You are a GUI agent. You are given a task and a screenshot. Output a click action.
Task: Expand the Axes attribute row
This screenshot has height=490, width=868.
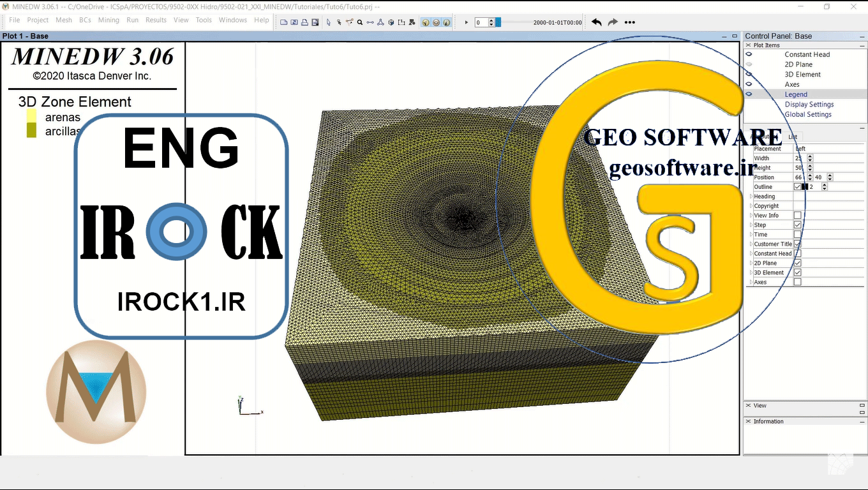tap(751, 282)
